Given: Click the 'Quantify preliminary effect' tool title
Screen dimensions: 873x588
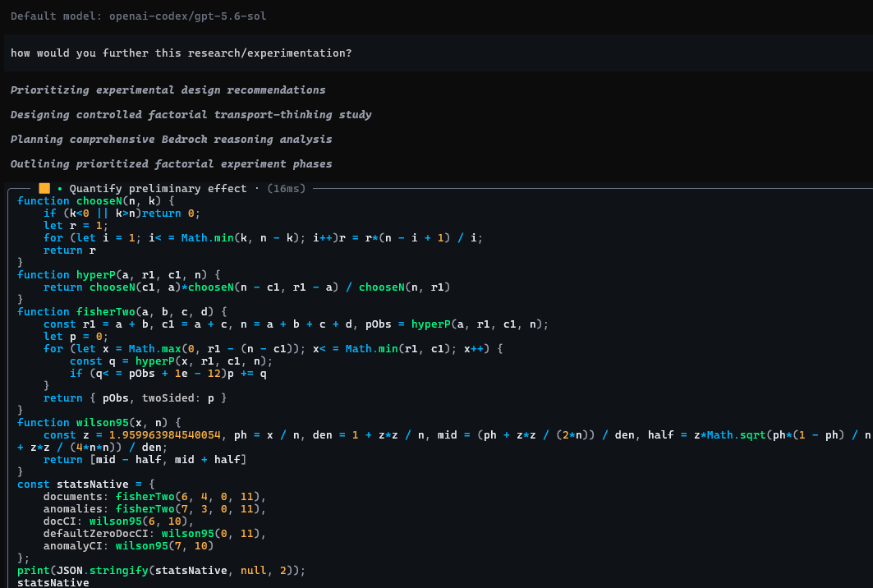Looking at the screenshot, I should tap(159, 189).
